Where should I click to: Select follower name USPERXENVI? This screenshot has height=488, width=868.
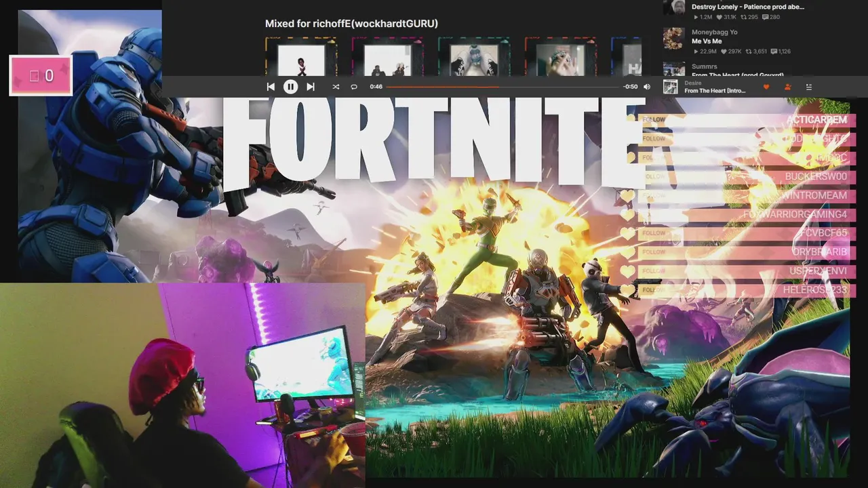point(818,271)
